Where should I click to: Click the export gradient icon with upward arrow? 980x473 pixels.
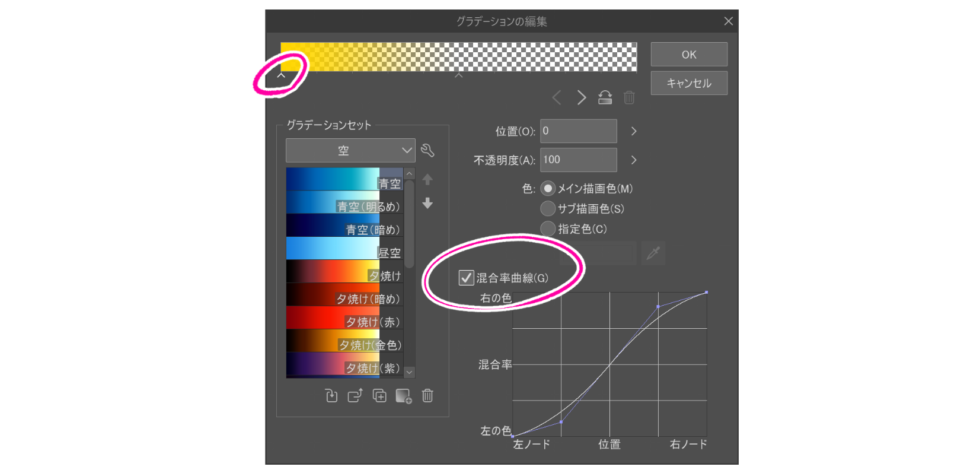[355, 396]
